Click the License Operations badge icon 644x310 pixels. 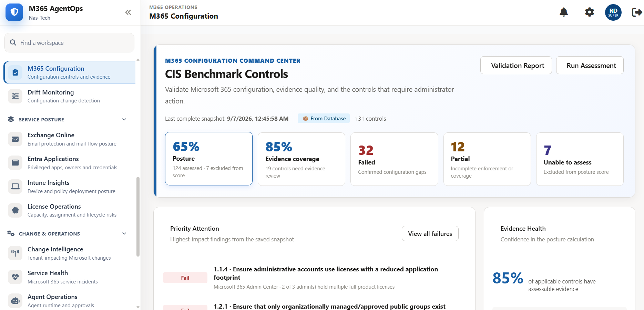pyautogui.click(x=15, y=210)
